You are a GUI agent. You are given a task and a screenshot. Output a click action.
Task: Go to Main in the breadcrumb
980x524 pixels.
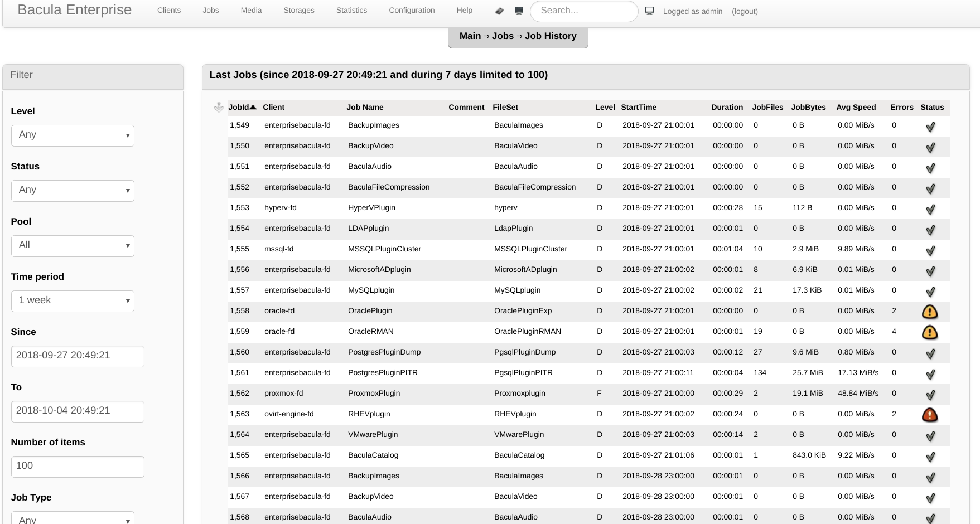(x=470, y=36)
